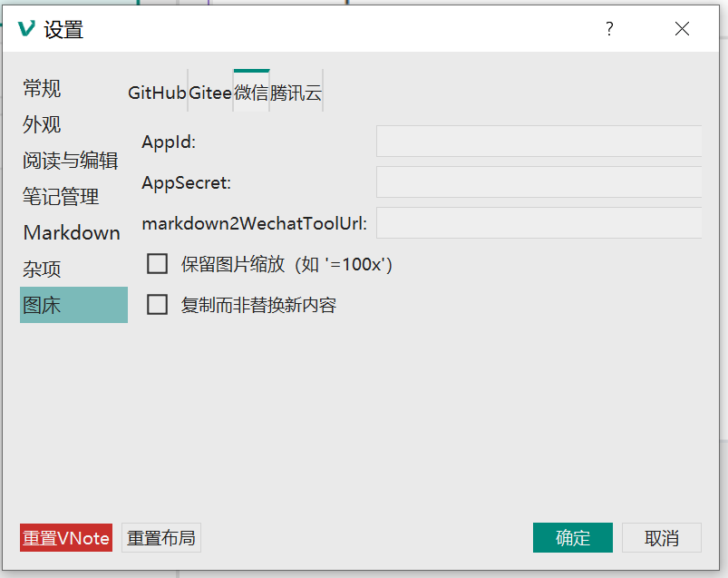Open 笔记管理 settings page
Viewport: 728px width, 578px height.
coord(73,197)
